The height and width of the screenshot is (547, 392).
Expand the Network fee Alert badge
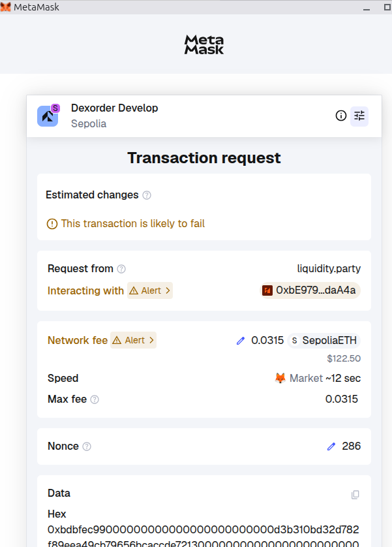click(134, 340)
